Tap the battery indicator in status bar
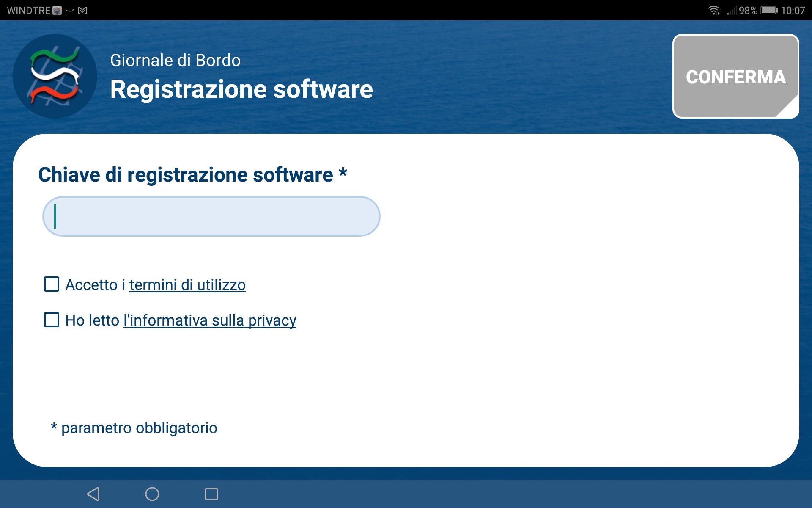 (x=768, y=10)
